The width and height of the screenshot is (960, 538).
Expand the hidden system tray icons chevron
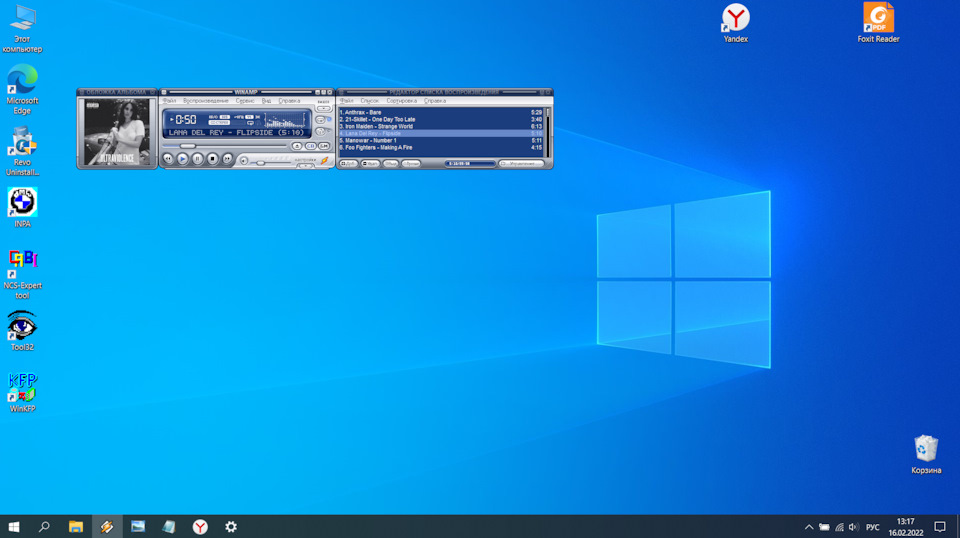tap(809, 526)
